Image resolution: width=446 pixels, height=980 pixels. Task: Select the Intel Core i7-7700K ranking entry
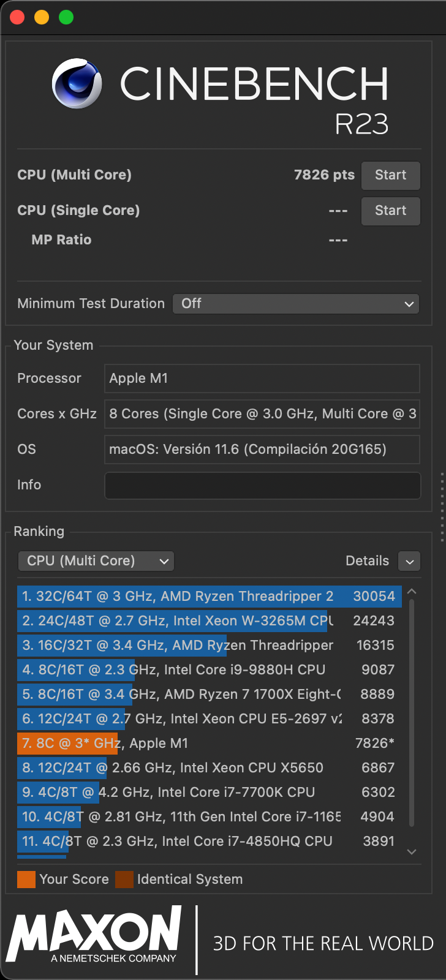tap(208, 793)
